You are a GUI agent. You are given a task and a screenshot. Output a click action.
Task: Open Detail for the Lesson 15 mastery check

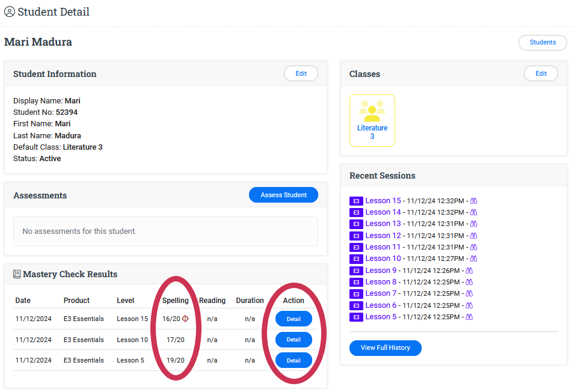tap(294, 319)
